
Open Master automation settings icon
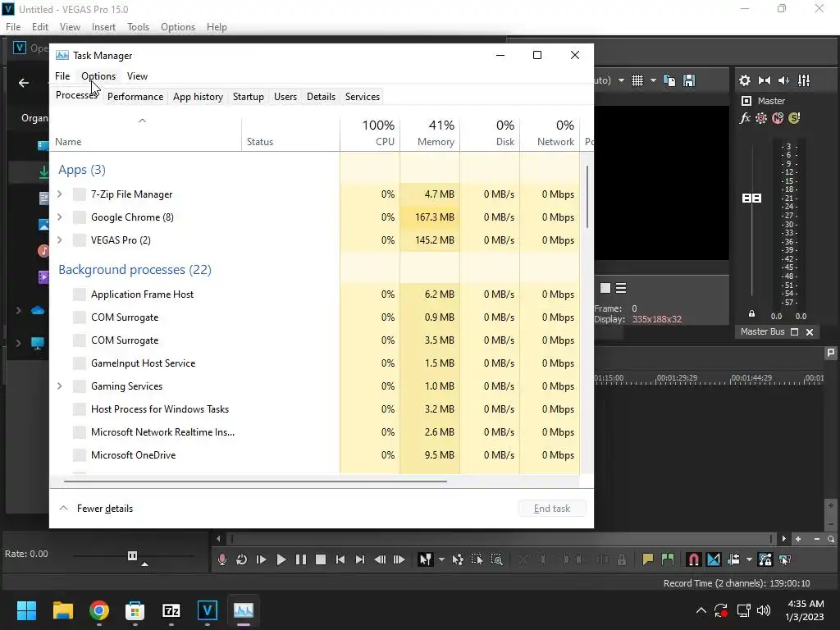(x=760, y=118)
